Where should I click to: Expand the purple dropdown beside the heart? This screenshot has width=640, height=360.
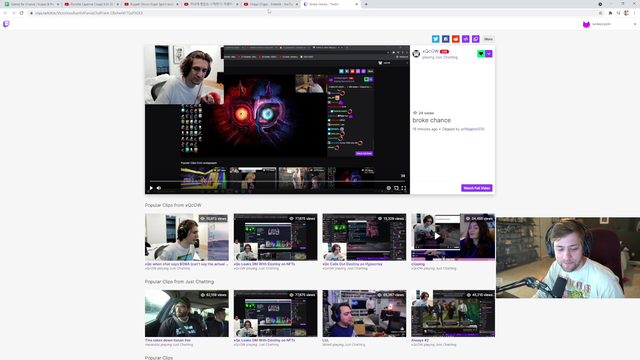[489, 53]
